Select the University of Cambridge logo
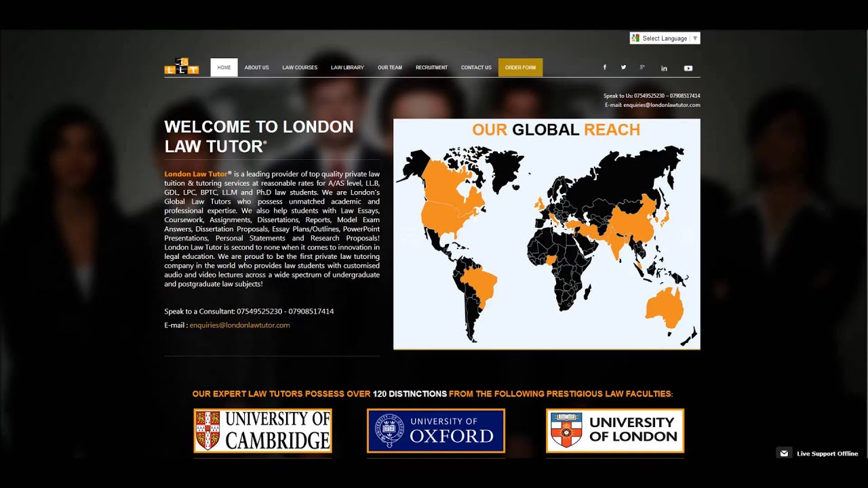Image resolution: width=868 pixels, height=488 pixels. [262, 430]
